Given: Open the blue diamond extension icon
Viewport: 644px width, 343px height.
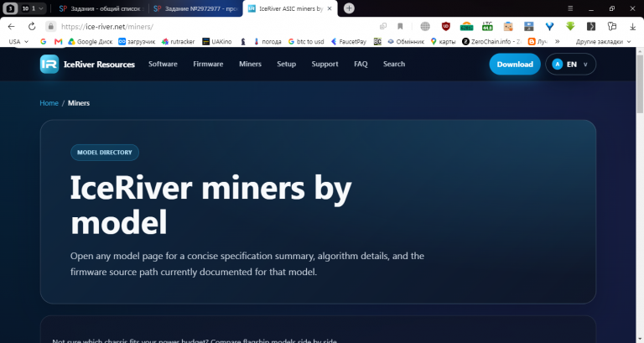Looking at the screenshot, I should [549, 26].
